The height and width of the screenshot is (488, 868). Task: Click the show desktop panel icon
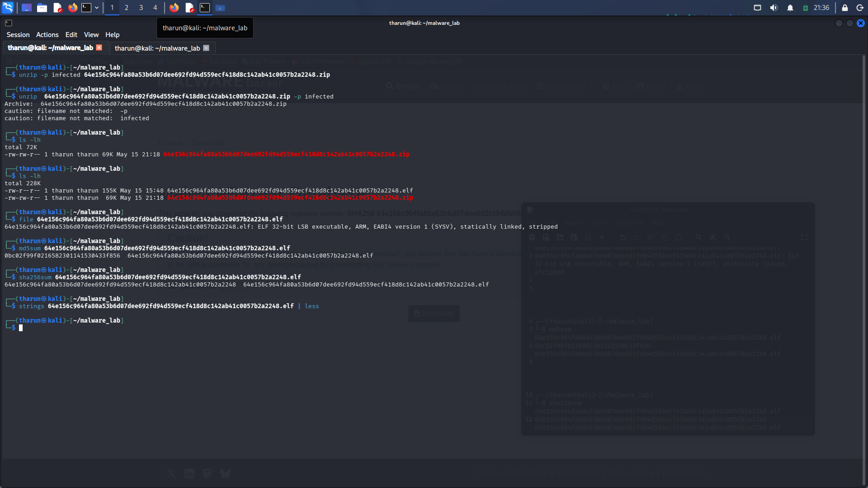point(27,8)
